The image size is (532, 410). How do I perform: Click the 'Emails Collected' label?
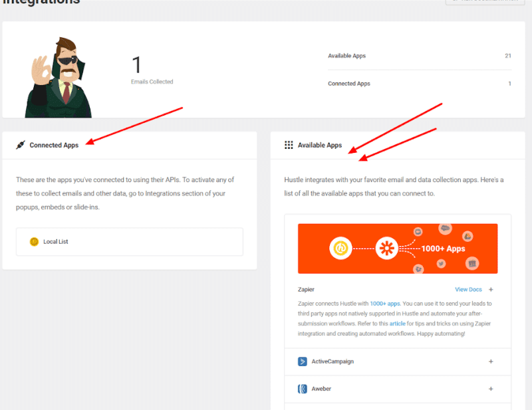pyautogui.click(x=152, y=82)
